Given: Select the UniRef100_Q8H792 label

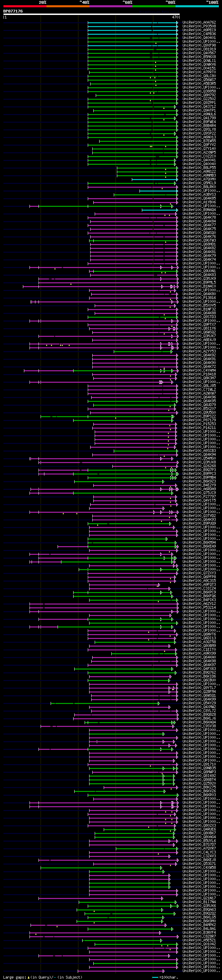Looking at the screenshot, I should pos(199,95).
